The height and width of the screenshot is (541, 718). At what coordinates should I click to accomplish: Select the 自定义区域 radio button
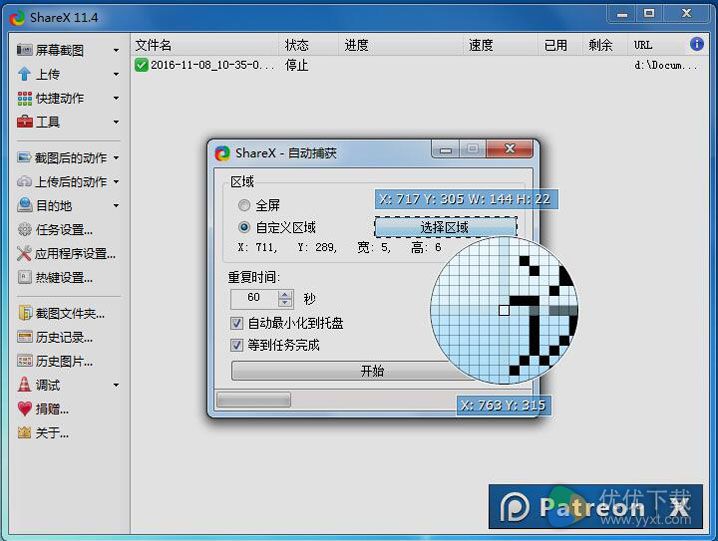click(244, 227)
